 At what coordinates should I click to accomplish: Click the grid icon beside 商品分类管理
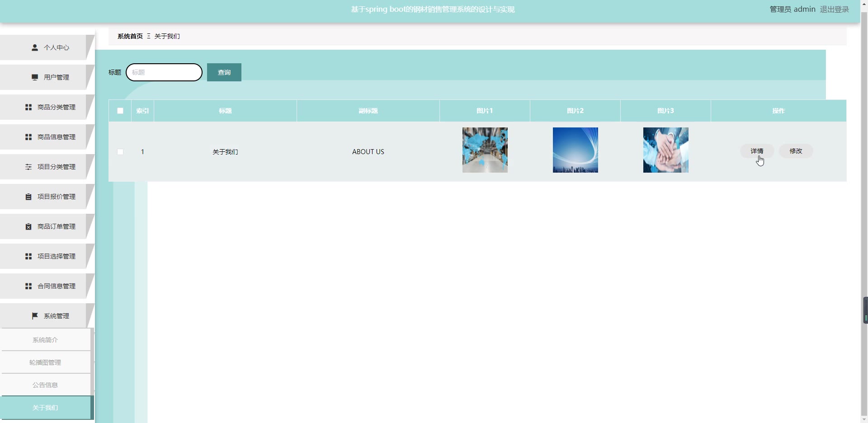[x=28, y=107]
